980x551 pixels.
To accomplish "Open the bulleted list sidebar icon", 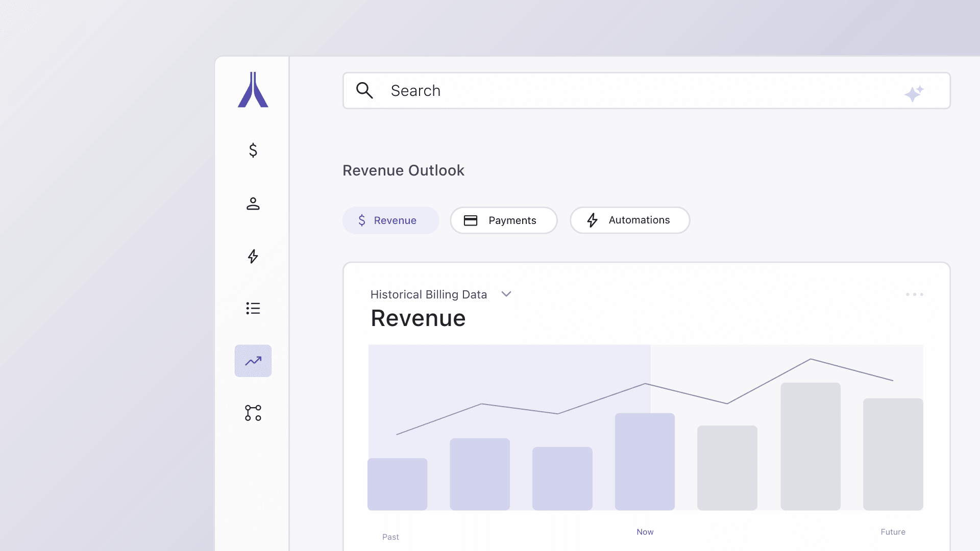I will [x=253, y=308].
